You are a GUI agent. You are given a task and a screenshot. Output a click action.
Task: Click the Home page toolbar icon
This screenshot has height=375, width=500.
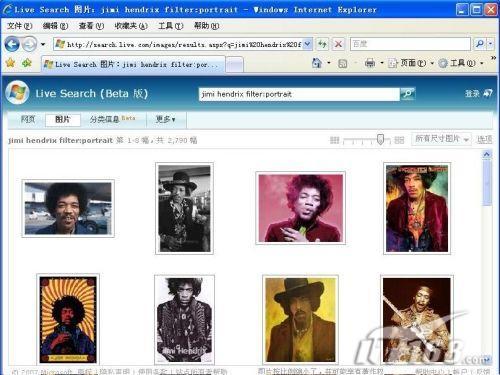coord(317,63)
